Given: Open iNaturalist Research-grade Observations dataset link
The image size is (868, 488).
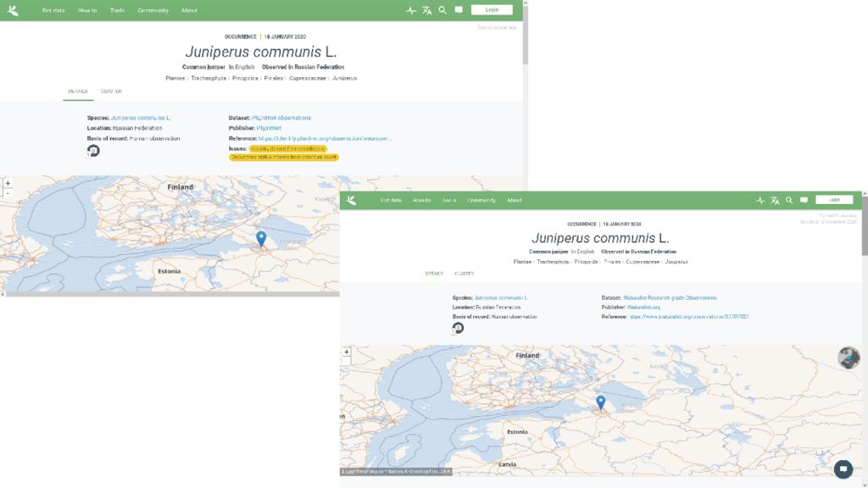Looking at the screenshot, I should point(670,297).
